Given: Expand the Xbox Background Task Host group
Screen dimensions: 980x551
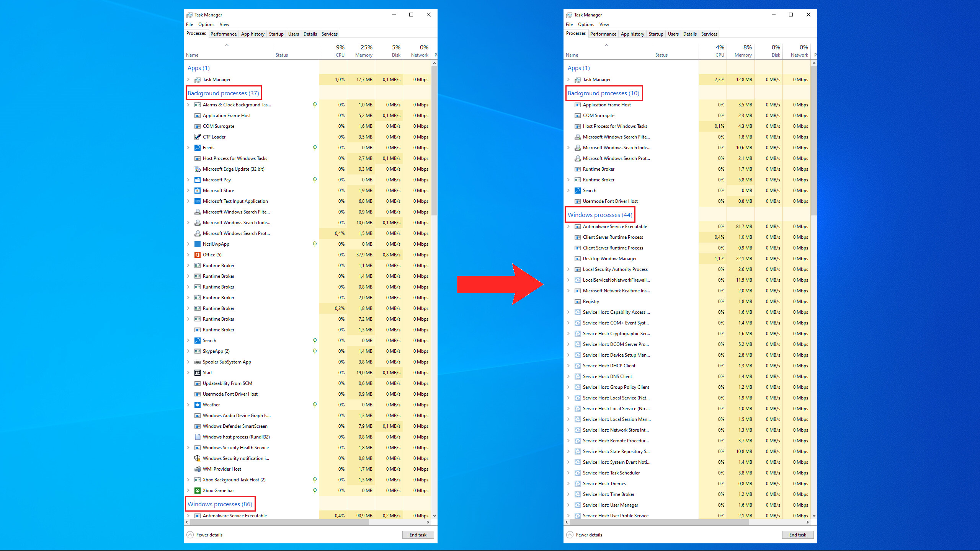Looking at the screenshot, I should coord(188,480).
